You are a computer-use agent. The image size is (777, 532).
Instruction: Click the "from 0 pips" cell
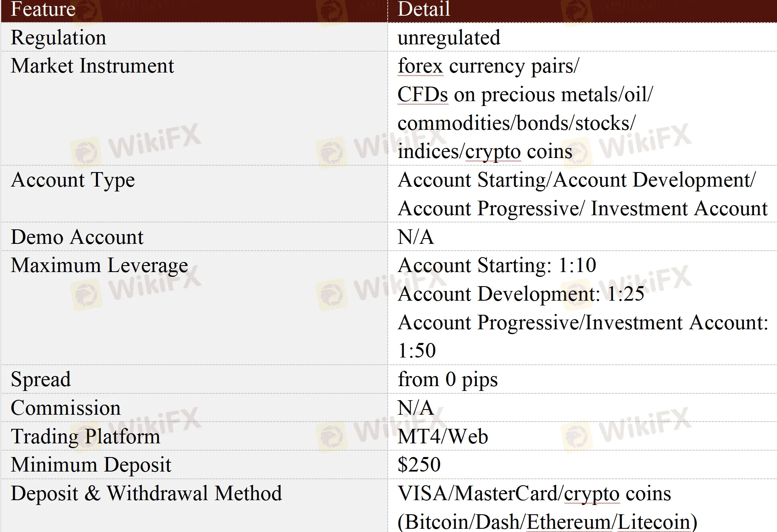click(x=448, y=379)
